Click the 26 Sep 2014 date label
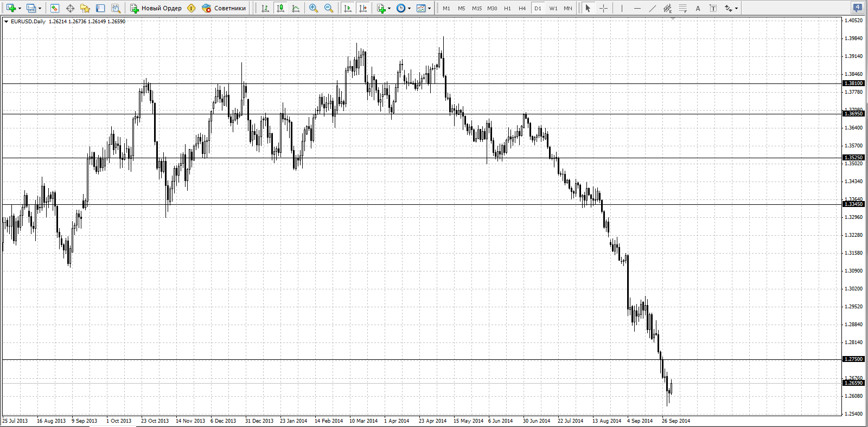 (x=676, y=421)
